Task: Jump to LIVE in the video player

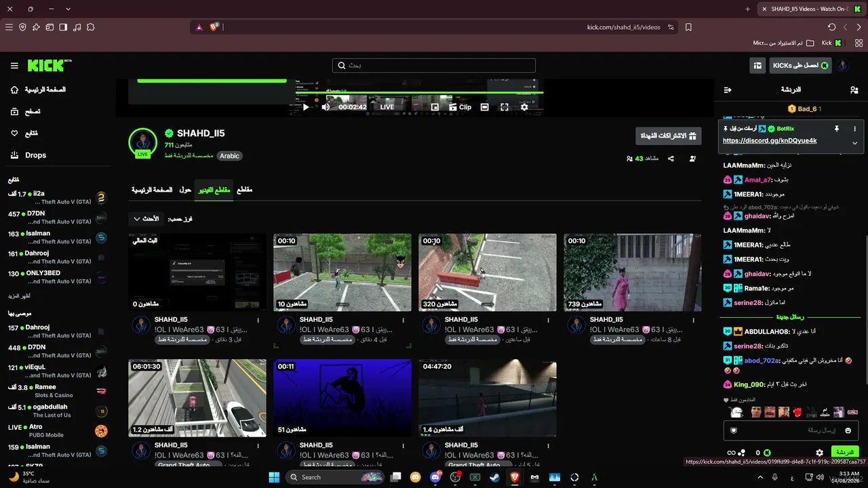Action: point(387,107)
